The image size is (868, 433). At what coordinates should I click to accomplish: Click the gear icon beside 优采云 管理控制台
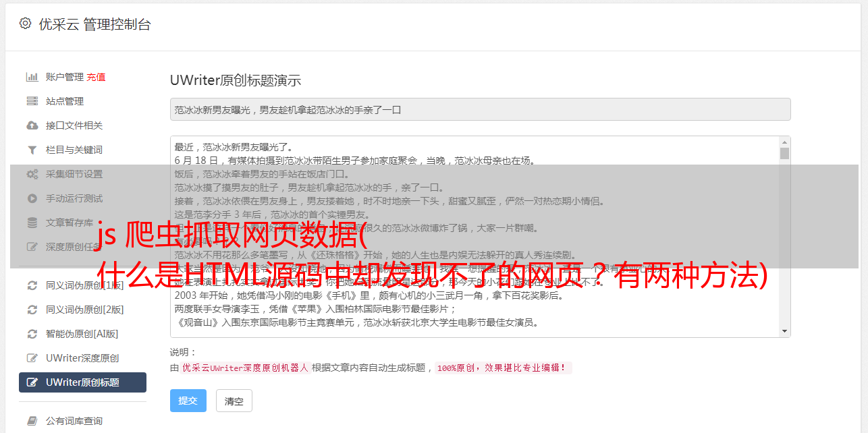pyautogui.click(x=25, y=24)
